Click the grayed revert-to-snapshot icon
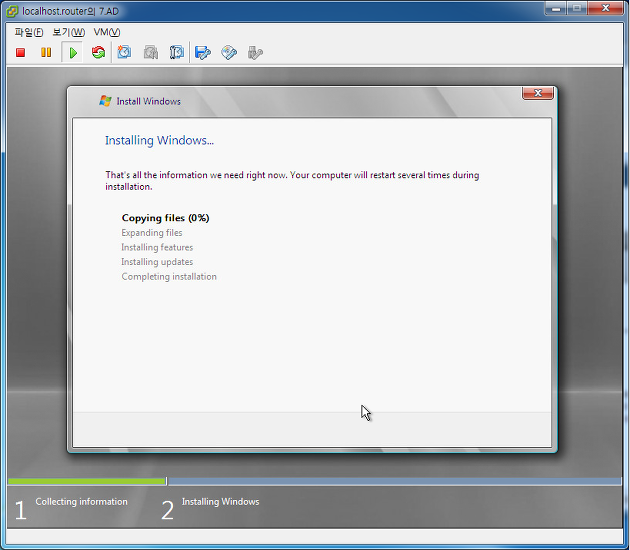 coord(151,53)
